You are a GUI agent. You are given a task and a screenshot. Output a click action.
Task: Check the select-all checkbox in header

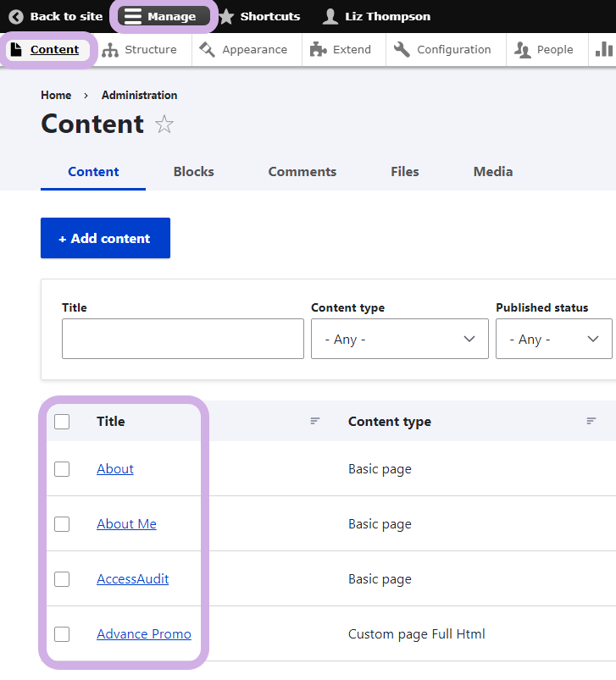pos(62,422)
